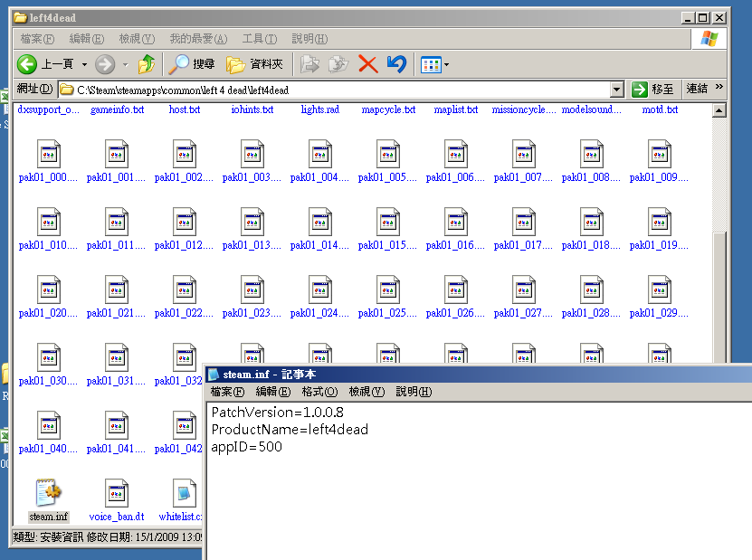Image resolution: width=752 pixels, height=560 pixels.
Task: Open the Explorer 檔案 (File) menu
Action: pyautogui.click(x=37, y=39)
